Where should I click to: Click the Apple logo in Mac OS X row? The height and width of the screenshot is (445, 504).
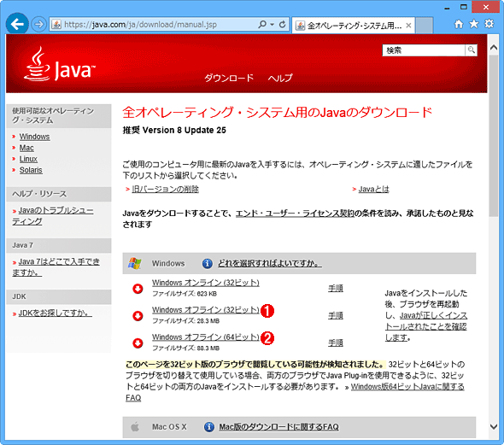tap(135, 427)
